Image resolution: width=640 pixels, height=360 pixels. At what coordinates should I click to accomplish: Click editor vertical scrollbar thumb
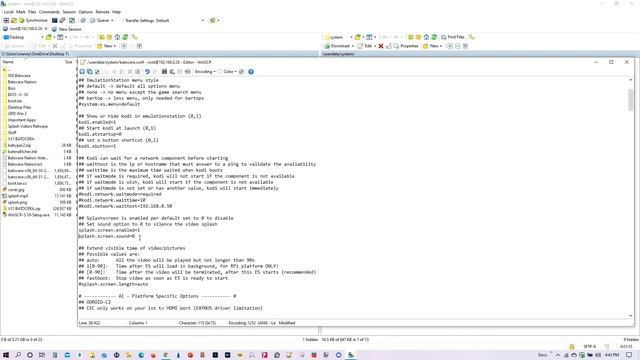coord(631,99)
